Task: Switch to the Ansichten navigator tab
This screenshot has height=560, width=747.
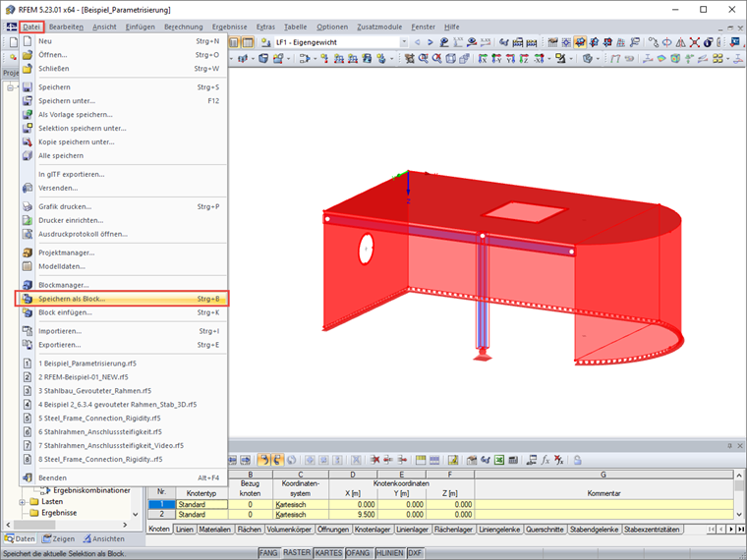Action: point(104,538)
